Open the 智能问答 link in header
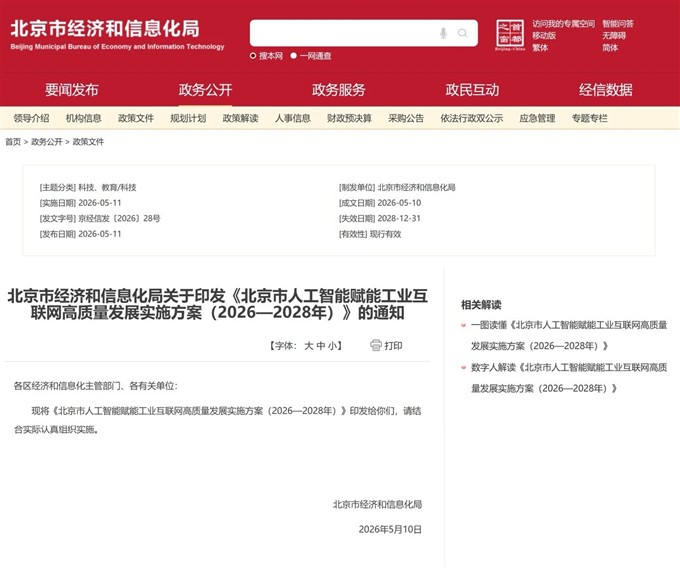The height and width of the screenshot is (568, 680). point(618,24)
